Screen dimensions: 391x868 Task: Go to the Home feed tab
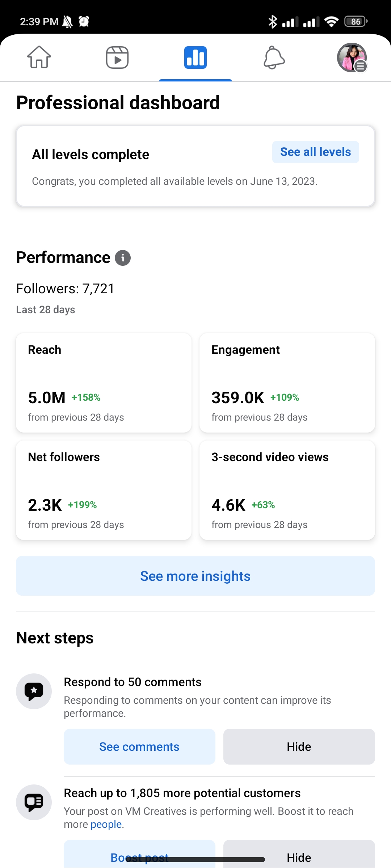(39, 58)
